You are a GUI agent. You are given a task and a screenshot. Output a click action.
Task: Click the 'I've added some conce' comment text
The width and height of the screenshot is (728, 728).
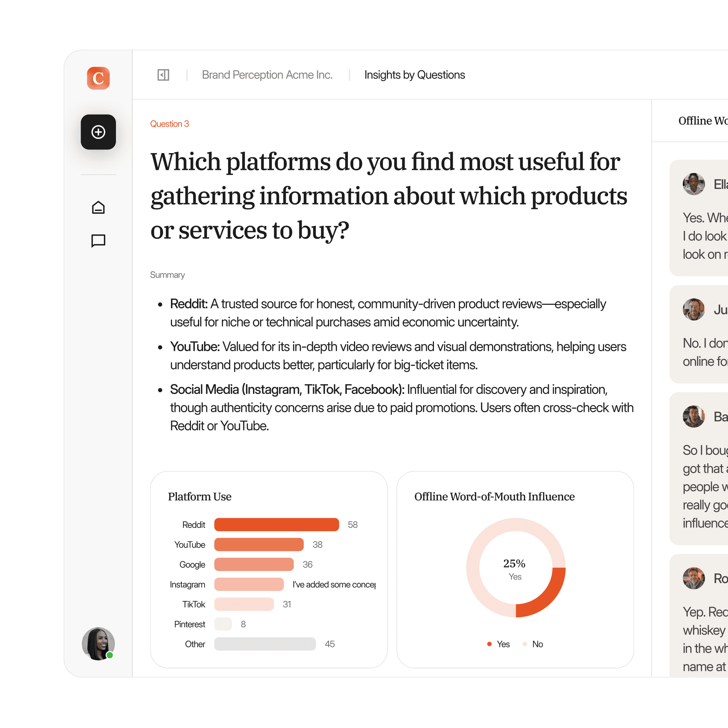pyautogui.click(x=334, y=585)
